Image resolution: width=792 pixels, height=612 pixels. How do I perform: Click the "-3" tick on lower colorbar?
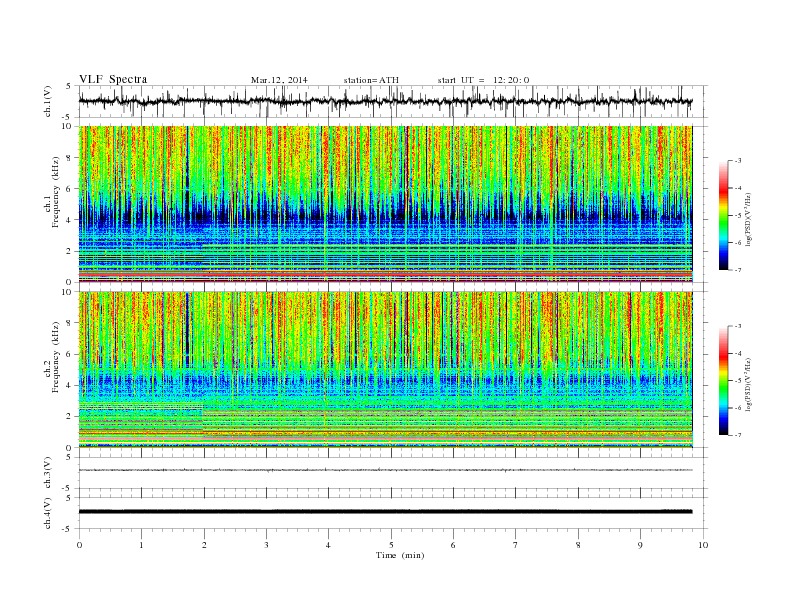pyautogui.click(x=738, y=326)
